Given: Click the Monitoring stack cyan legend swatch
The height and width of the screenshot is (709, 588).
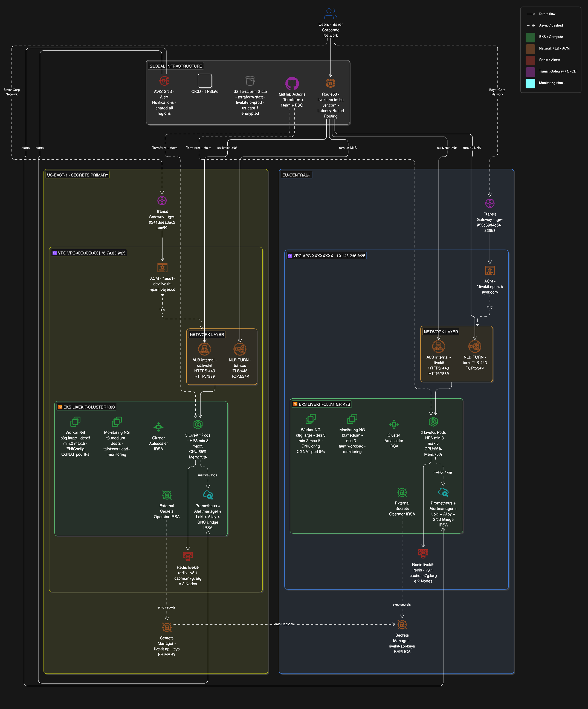Looking at the screenshot, I should click(x=530, y=83).
